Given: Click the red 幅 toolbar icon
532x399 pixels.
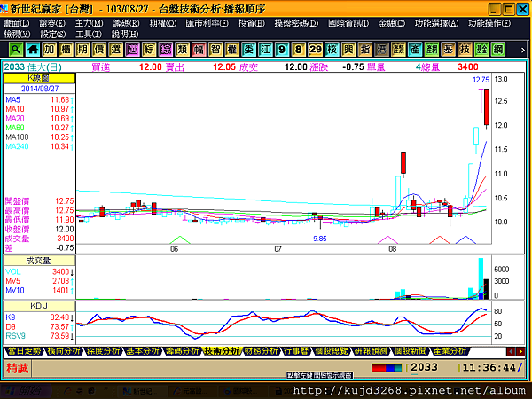Looking at the screenshot, I should pyautogui.click(x=199, y=50).
